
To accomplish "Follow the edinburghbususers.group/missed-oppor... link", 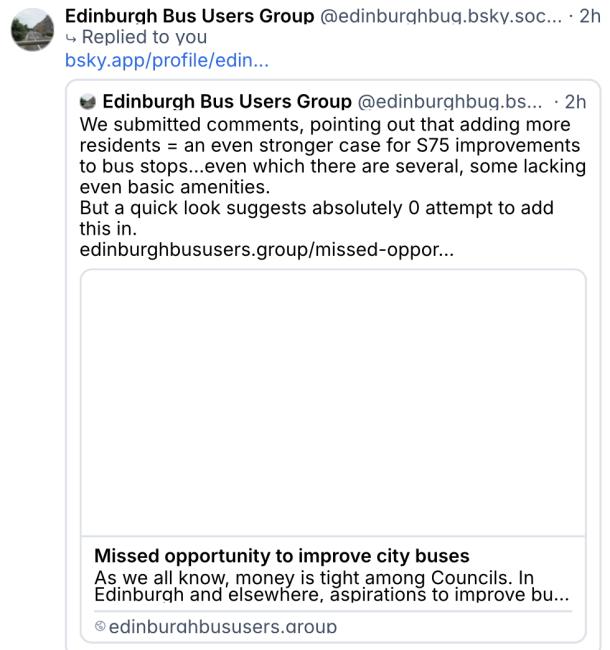I will (x=265, y=249).
